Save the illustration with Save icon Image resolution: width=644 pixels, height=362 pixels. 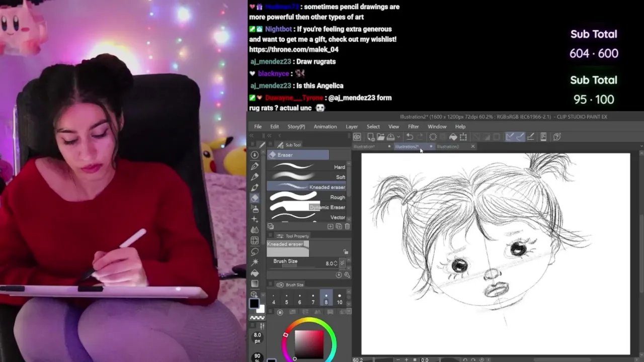pyautogui.click(x=390, y=137)
